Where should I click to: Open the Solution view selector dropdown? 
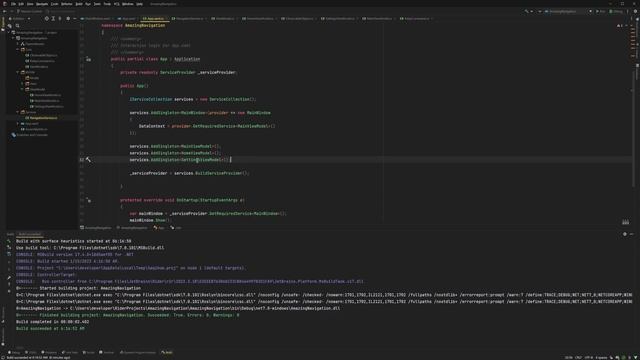coord(19,18)
